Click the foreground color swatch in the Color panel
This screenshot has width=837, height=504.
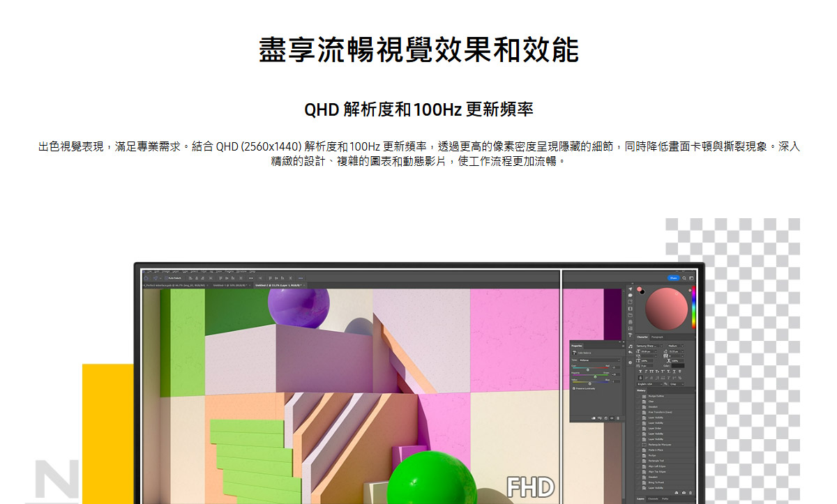point(639,289)
